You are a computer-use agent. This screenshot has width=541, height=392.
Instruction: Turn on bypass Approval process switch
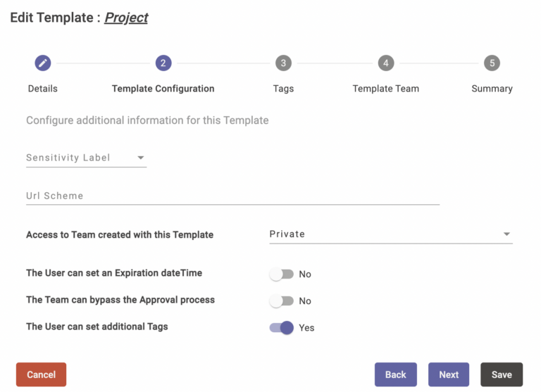tap(281, 301)
